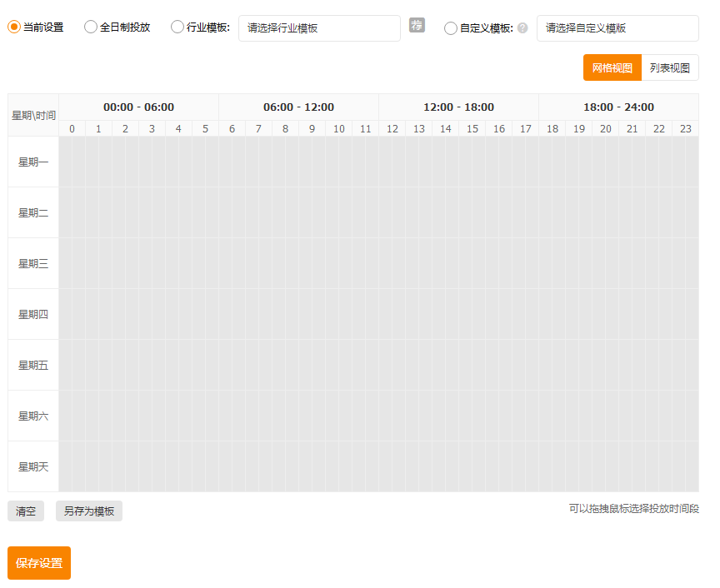
Task: Select the 行业模板 radio option
Action: coord(176,26)
